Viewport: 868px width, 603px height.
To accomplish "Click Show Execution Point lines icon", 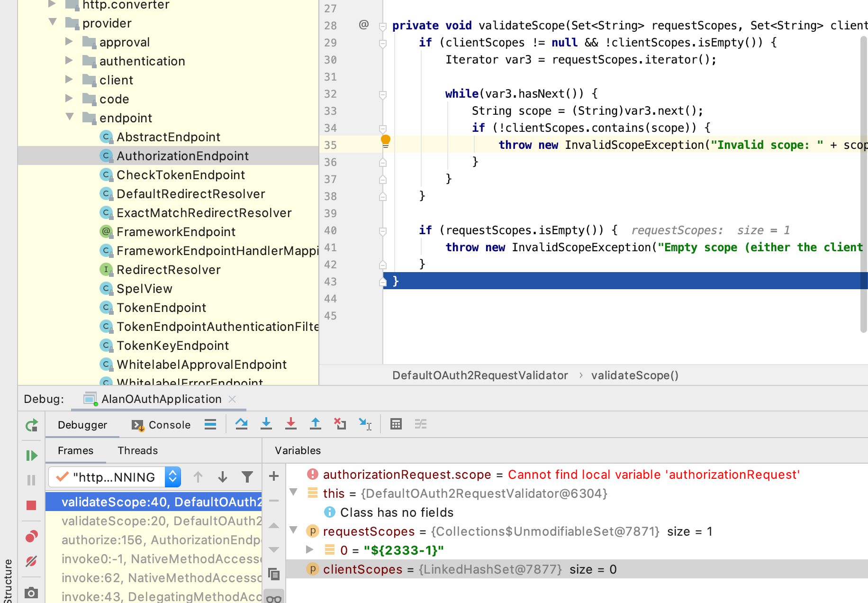I will click(210, 424).
